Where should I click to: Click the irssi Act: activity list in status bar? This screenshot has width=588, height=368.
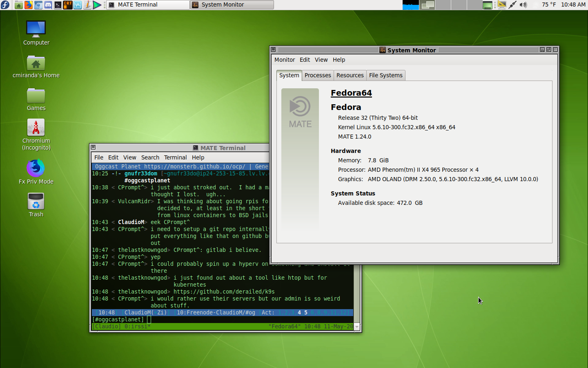coord(305,312)
